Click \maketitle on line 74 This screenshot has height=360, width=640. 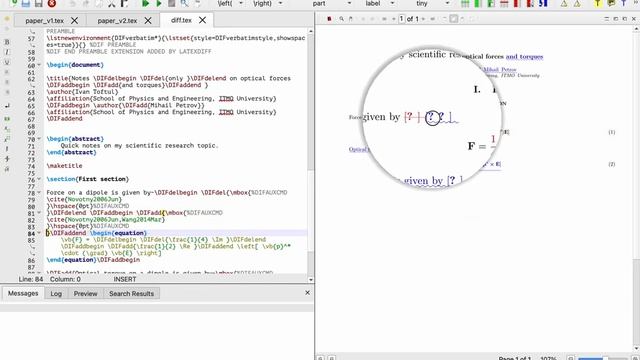pos(64,166)
